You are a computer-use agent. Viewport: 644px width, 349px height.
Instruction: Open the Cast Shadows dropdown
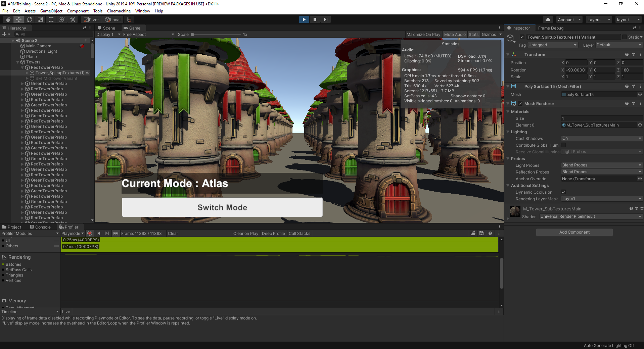[x=601, y=138]
